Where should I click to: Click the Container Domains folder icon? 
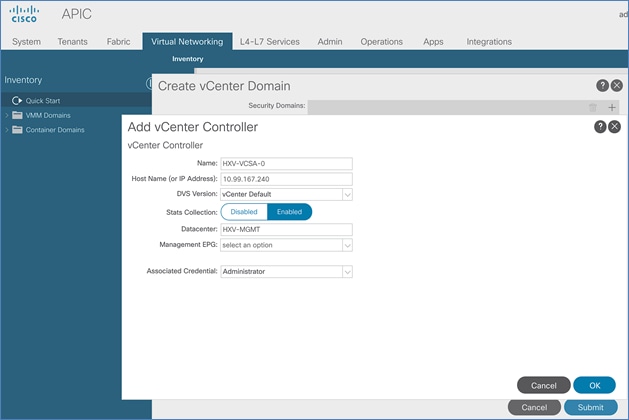[17, 130]
